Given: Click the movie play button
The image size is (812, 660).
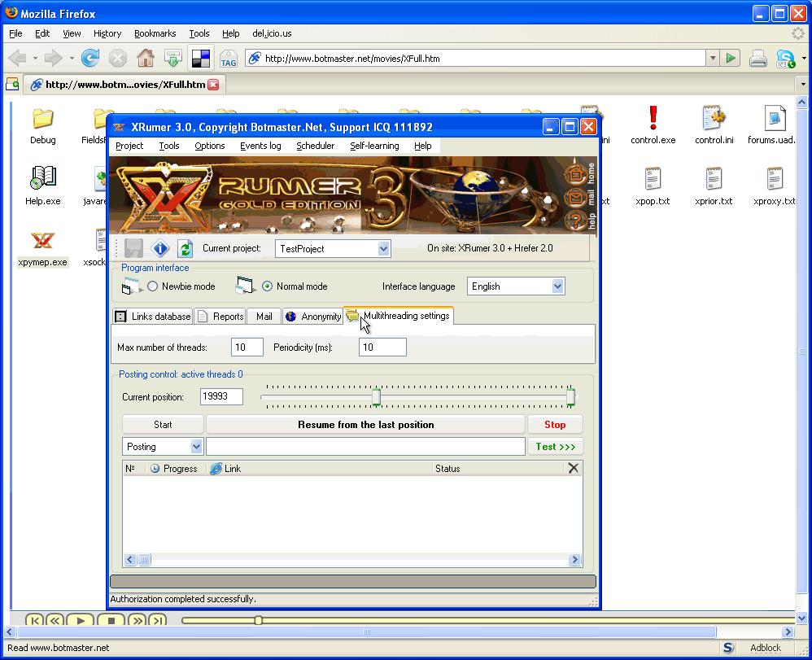Looking at the screenshot, I should pyautogui.click(x=81, y=620).
